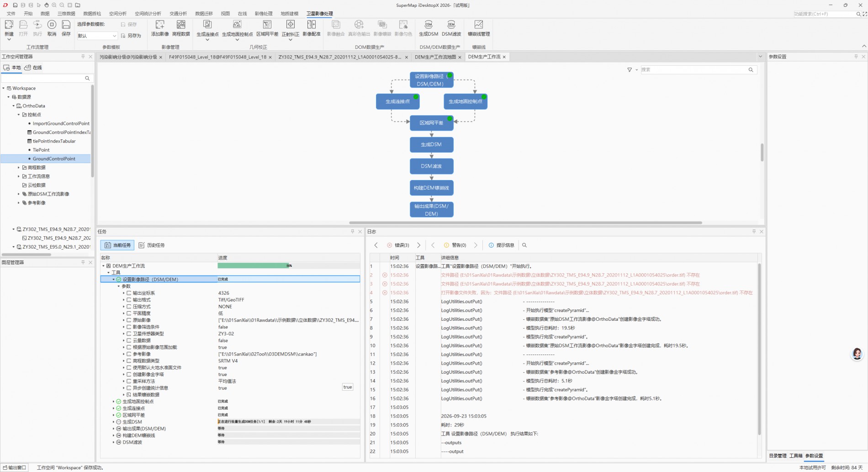868x472 pixels.
Task: Expand the 高程数据 tree node
Action: pyautogui.click(x=19, y=168)
